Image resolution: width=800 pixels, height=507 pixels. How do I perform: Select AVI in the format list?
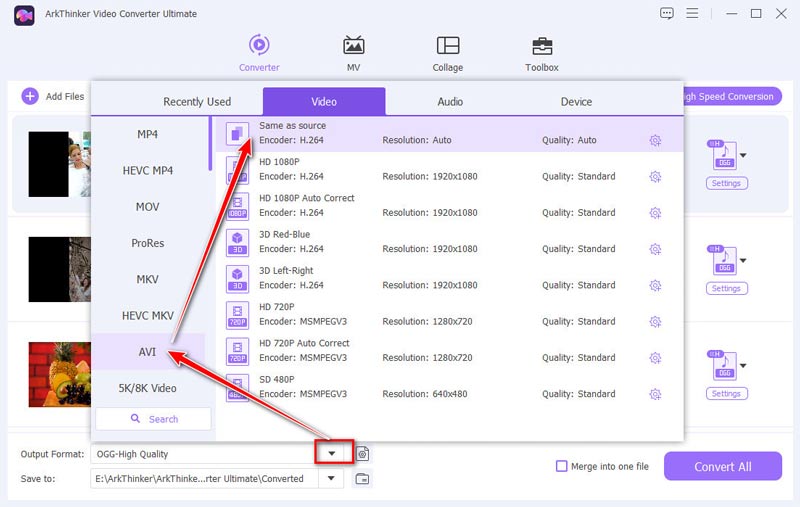[147, 352]
